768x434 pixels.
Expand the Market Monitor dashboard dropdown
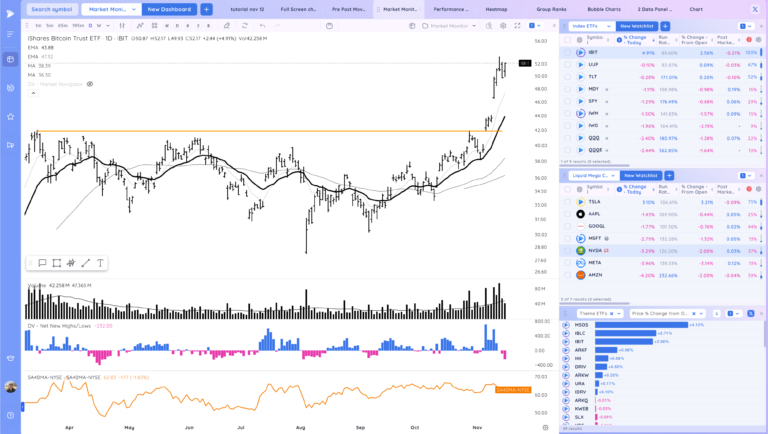click(x=111, y=9)
